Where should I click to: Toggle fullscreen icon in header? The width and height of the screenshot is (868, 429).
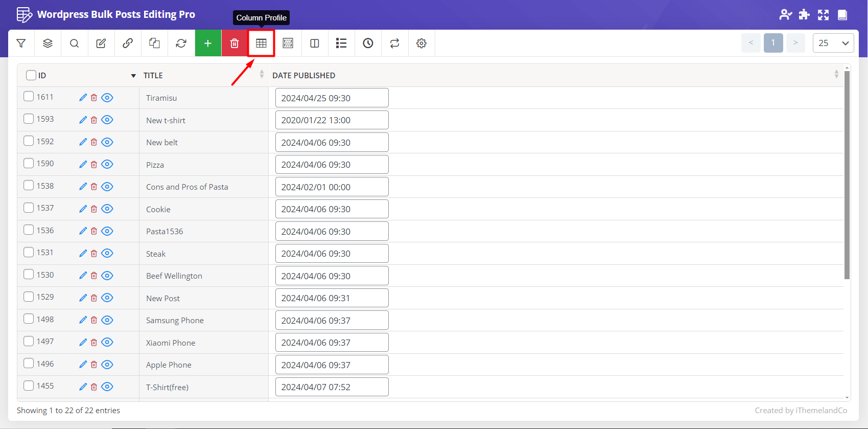pos(823,15)
